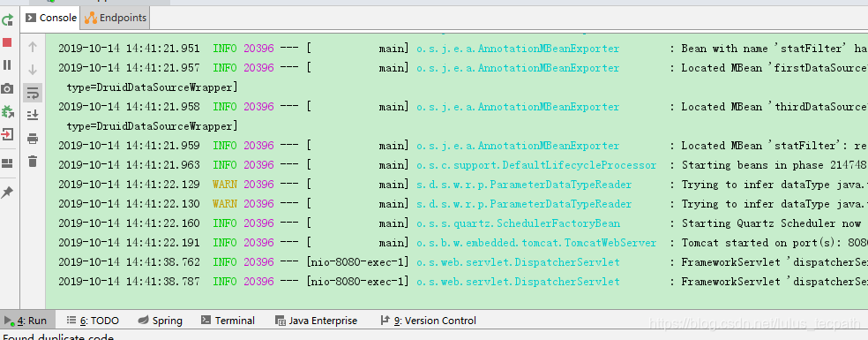Open the restore layout icon

(x=7, y=163)
